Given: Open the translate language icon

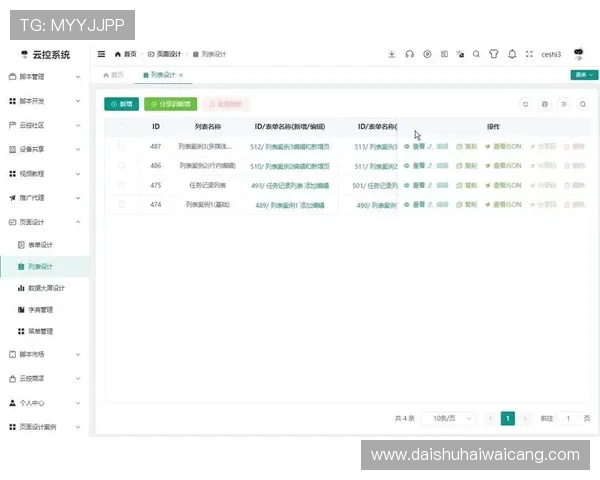Looking at the screenshot, I should coord(460,54).
